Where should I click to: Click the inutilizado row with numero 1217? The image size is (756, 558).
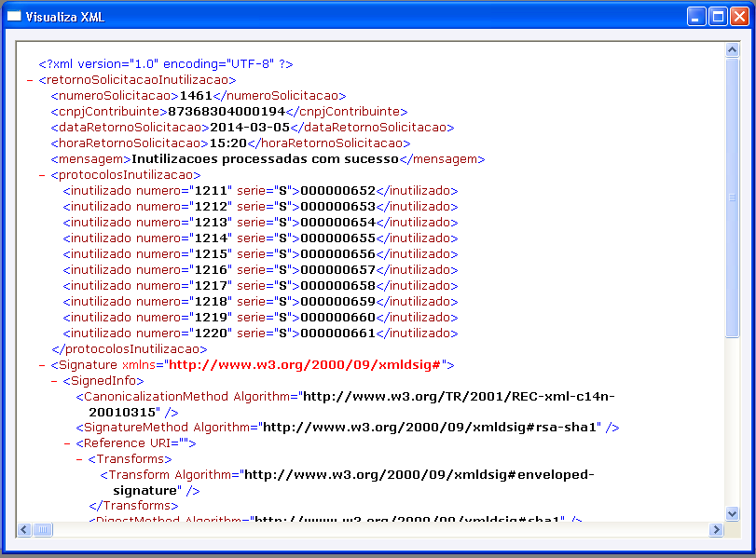pos(260,286)
